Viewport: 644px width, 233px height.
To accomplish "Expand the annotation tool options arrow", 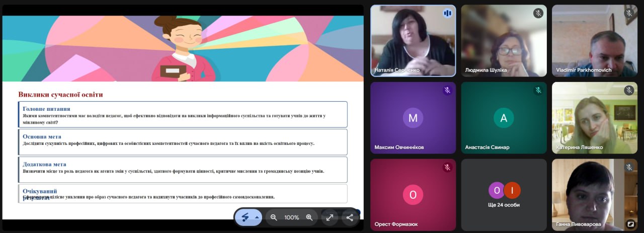I will point(257,217).
